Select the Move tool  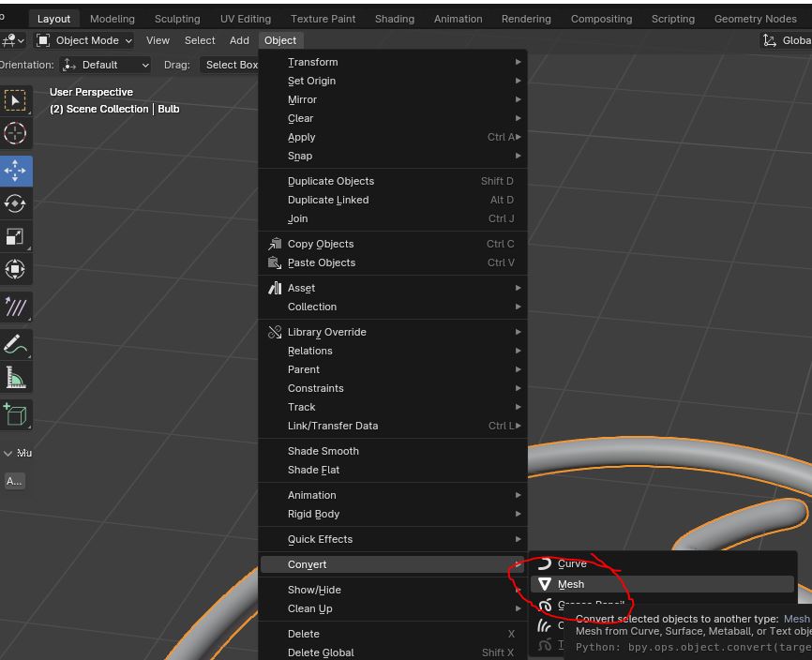point(15,171)
